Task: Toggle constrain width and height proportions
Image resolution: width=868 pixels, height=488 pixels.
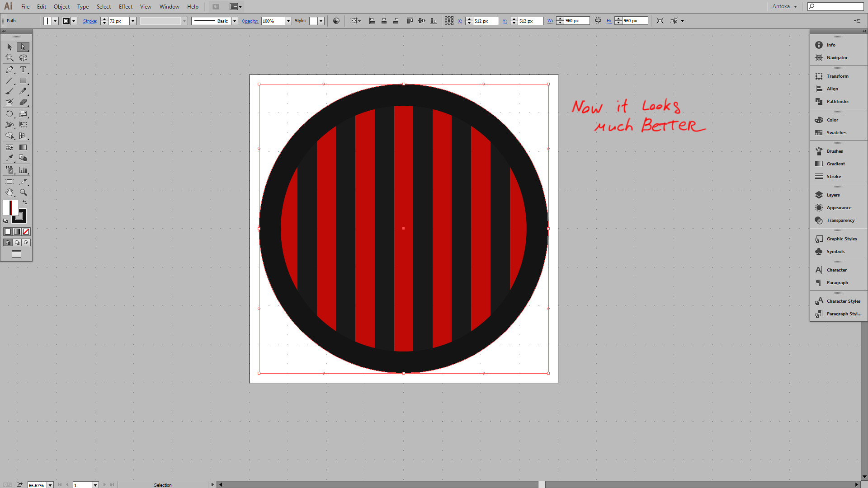Action: point(598,21)
